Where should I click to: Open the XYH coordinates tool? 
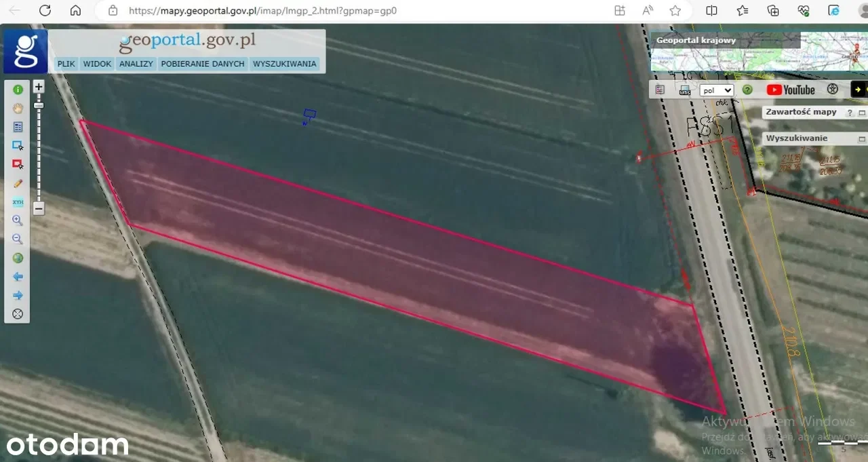18,202
